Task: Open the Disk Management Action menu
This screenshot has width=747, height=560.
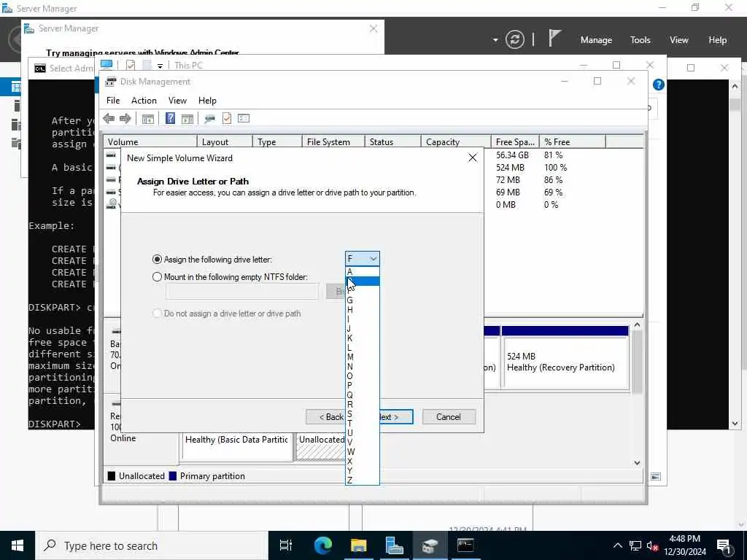Action: [144, 101]
